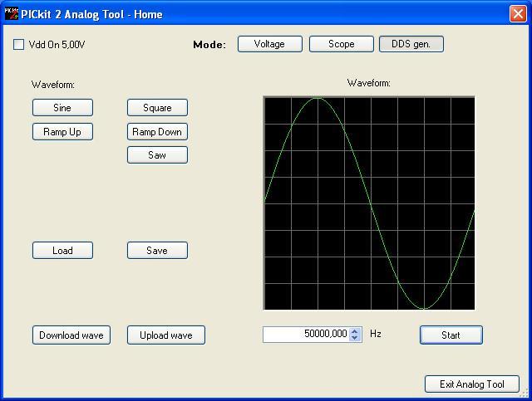The width and height of the screenshot is (532, 401).
Task: Close the PICkit 2 Analog Tool window
Action: point(518,14)
